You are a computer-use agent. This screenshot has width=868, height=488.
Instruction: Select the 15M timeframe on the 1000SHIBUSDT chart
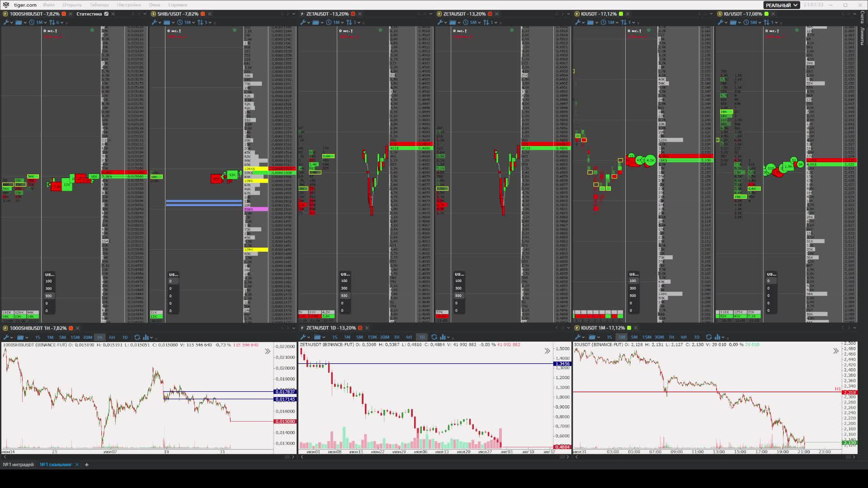pos(75,337)
